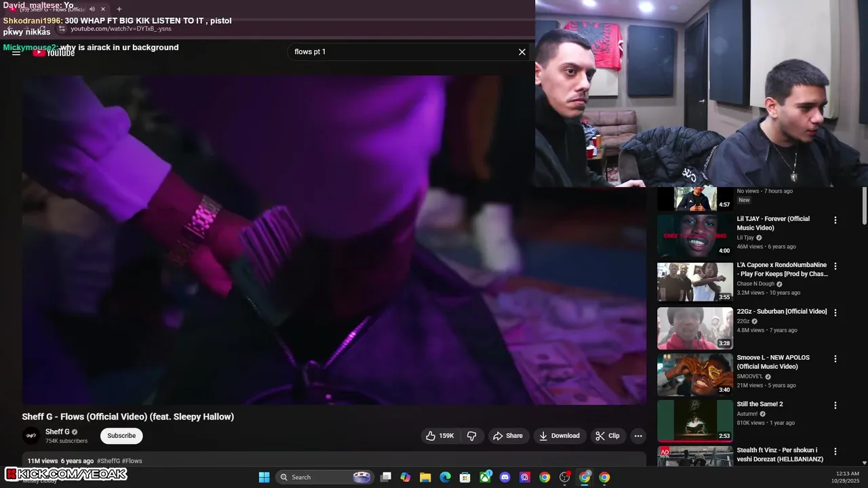Screen dimensions: 868x488
Task: Open options for L'A Capone Play For Keeps
Action: pos(835,266)
